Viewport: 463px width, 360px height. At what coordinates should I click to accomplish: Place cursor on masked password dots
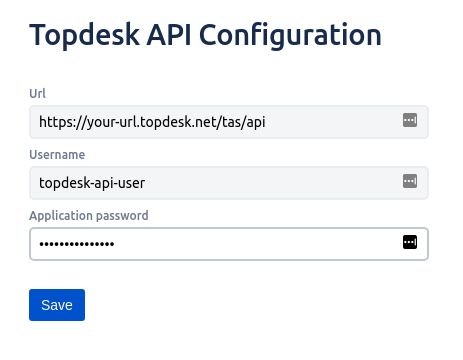77,244
